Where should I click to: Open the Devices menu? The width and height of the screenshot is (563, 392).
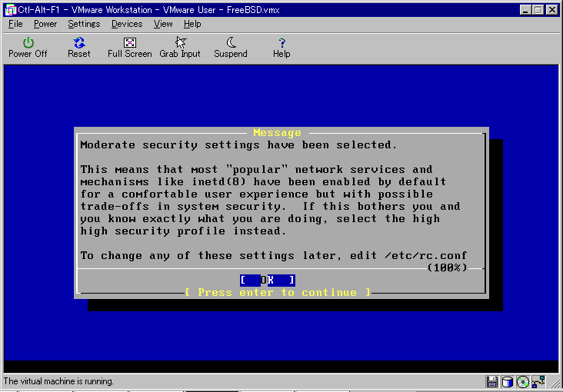[x=127, y=24]
